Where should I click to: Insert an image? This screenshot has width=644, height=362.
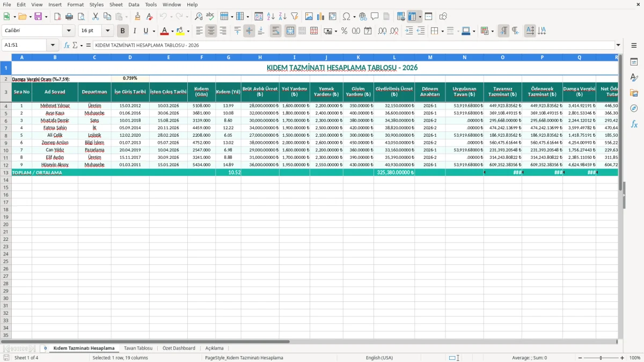[309, 17]
